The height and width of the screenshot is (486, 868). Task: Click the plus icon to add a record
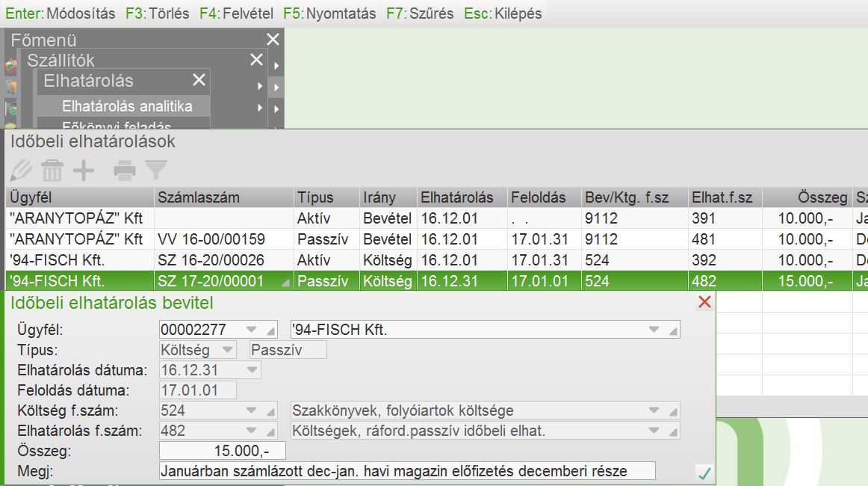point(84,170)
